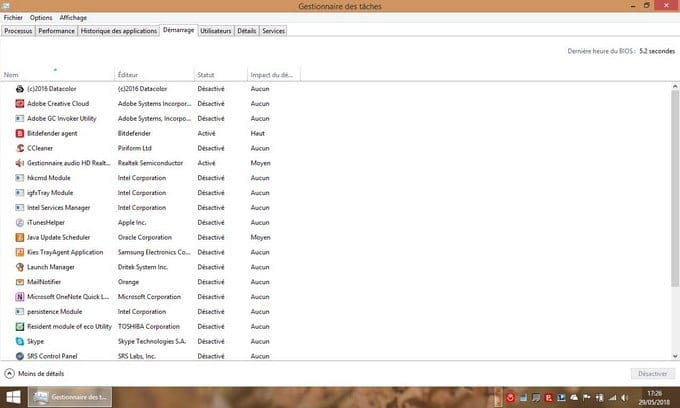Screen dimensions: 680x408
Task: Click Apple Inc. publisher cell
Action: click(x=132, y=222)
